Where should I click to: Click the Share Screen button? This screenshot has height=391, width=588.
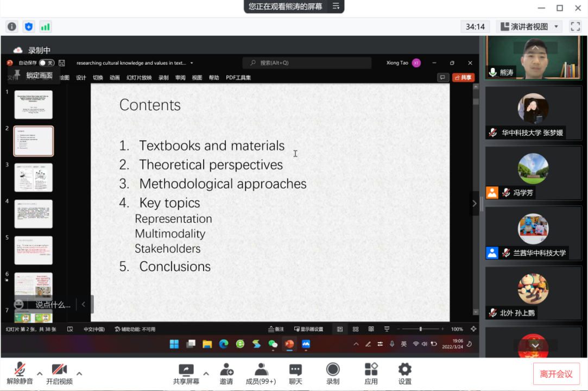pyautogui.click(x=186, y=374)
